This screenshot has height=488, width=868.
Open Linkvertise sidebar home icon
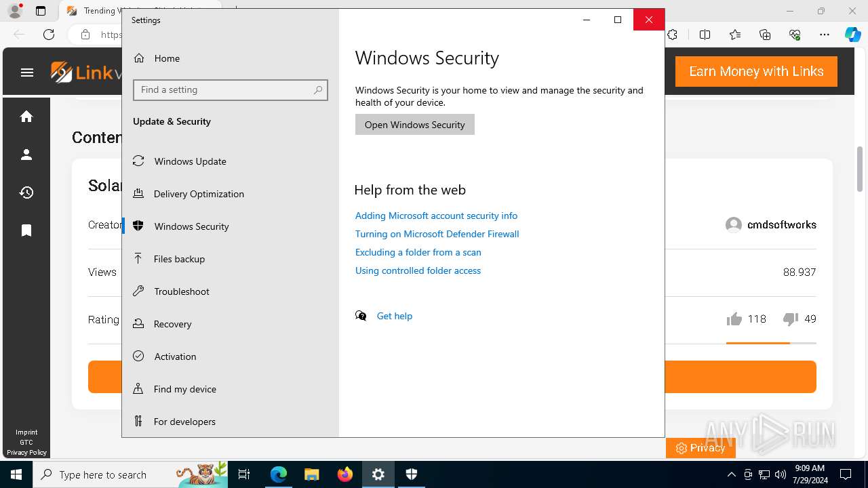(x=26, y=117)
